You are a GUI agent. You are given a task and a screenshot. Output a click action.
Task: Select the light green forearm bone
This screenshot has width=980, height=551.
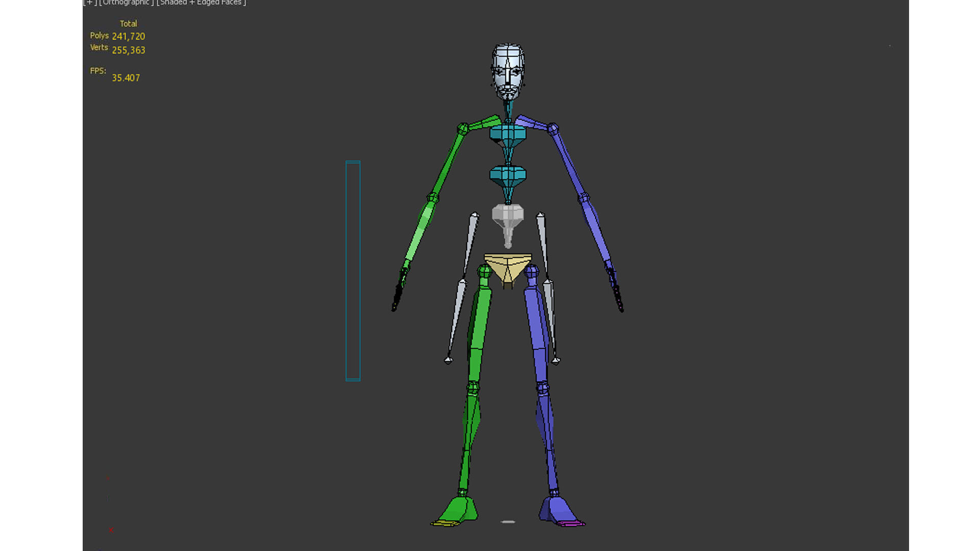click(x=420, y=230)
